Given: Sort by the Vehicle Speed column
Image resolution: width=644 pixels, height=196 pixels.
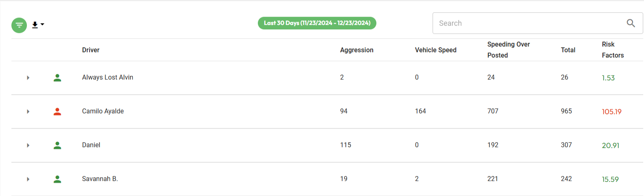Looking at the screenshot, I should point(435,50).
